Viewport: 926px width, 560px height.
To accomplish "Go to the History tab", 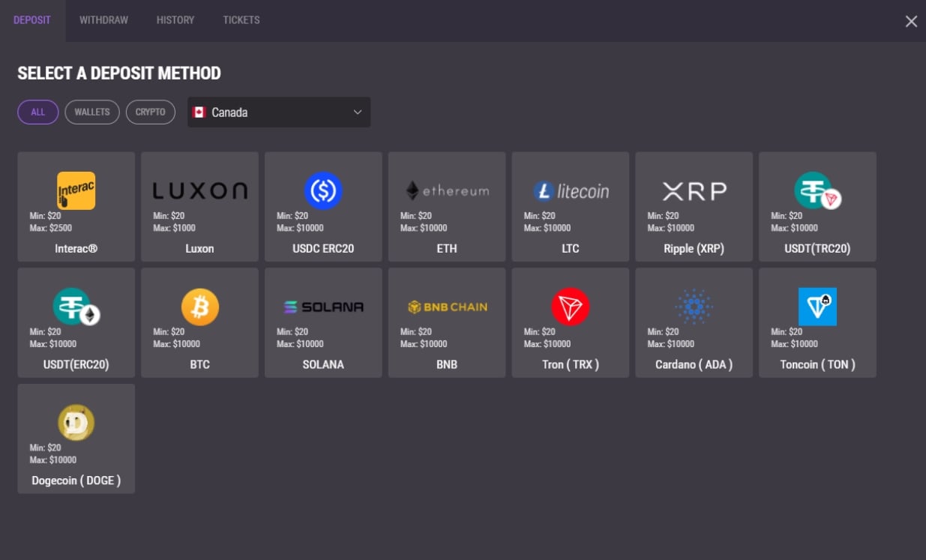I will (175, 20).
